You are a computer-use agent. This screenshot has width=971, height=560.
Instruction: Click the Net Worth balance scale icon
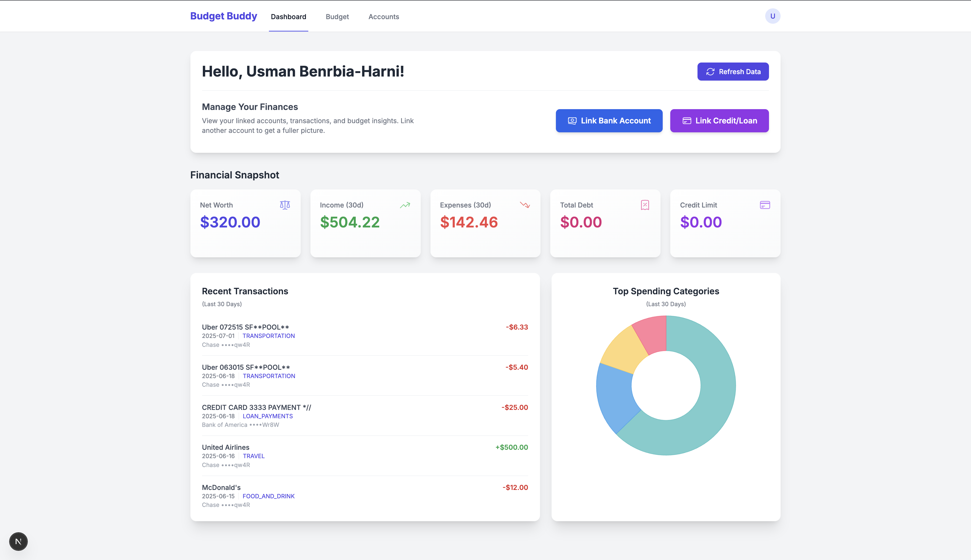[285, 205]
